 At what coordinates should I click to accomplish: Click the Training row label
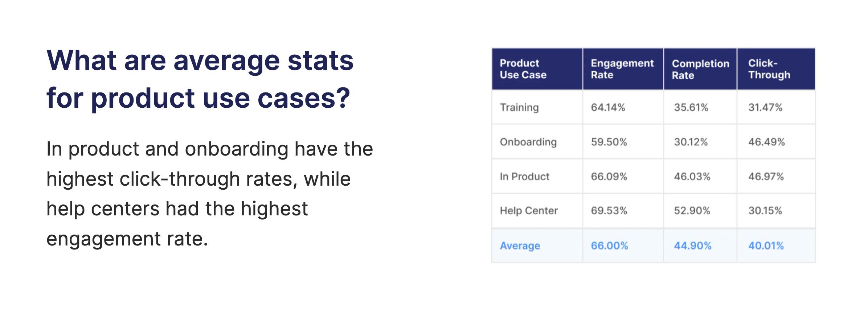[519, 107]
